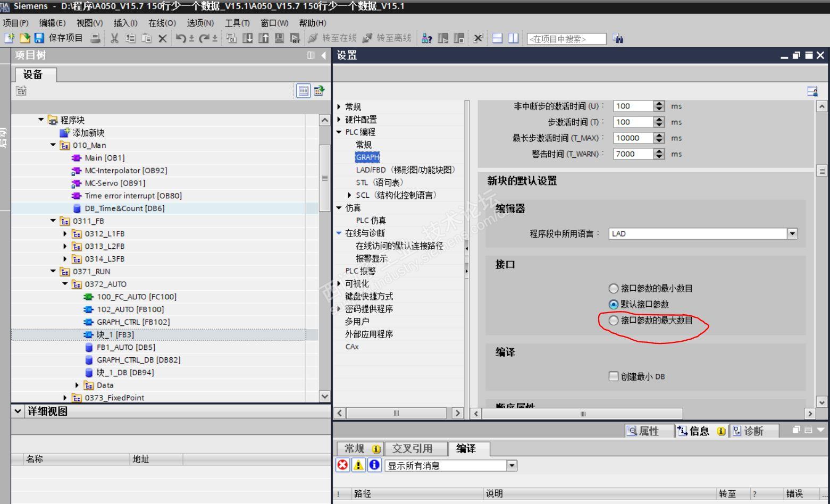Image resolution: width=830 pixels, height=504 pixels.
Task: Click the new project toolbar icon
Action: 9,38
